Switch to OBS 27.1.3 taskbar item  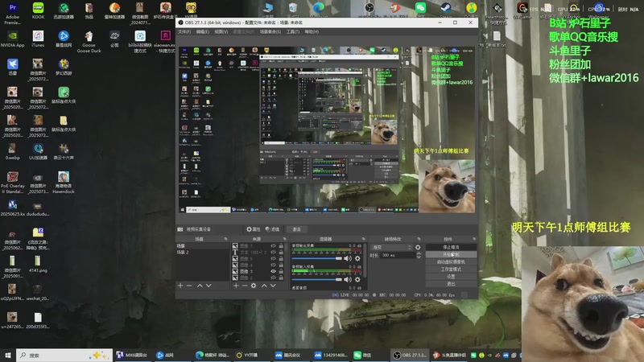coord(411,355)
